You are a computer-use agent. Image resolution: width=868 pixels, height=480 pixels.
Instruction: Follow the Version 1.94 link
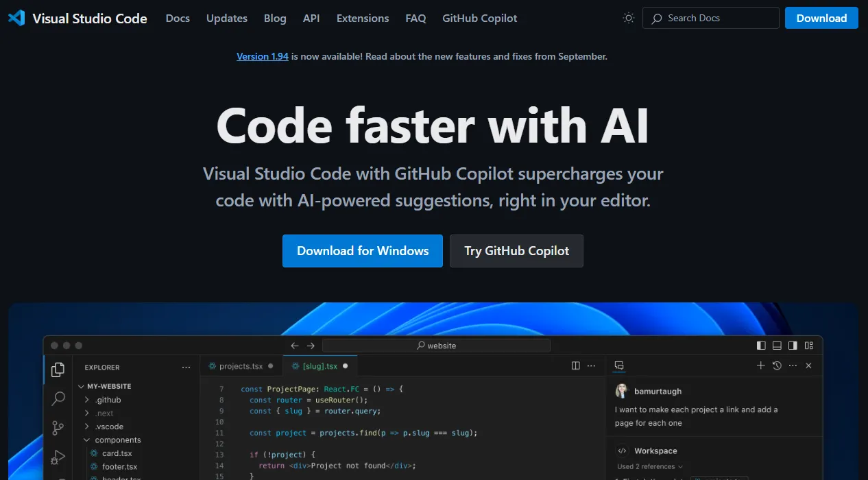tap(263, 56)
